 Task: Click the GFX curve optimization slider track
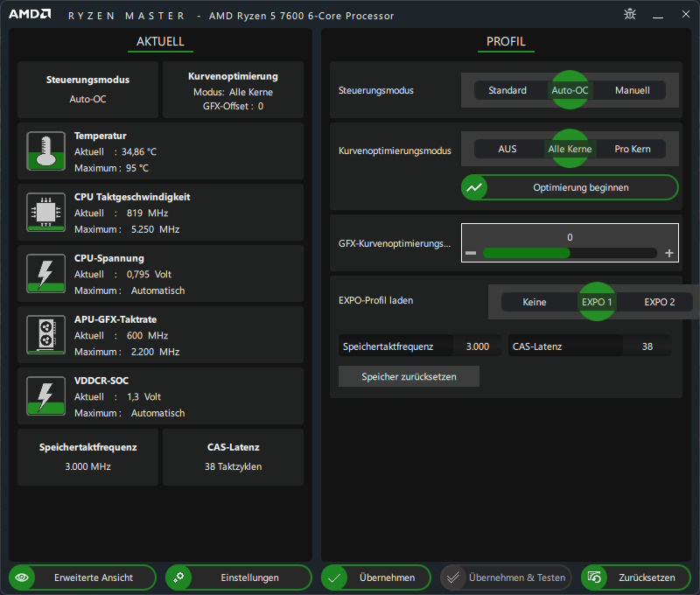(569, 253)
